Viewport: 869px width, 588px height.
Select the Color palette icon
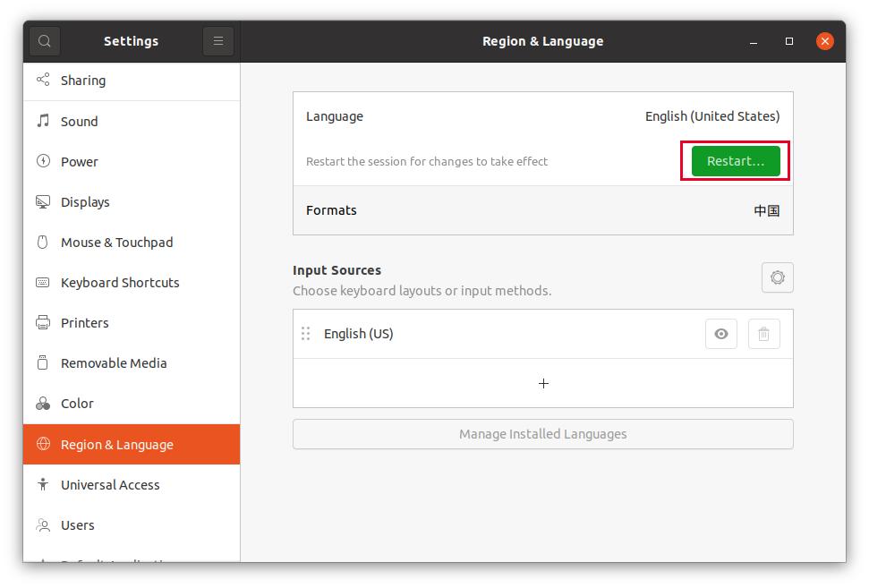[42, 403]
